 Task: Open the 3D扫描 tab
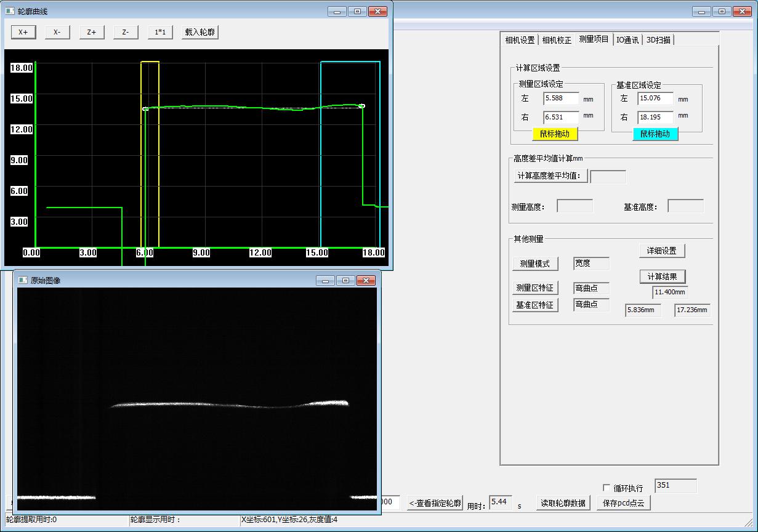[658, 40]
